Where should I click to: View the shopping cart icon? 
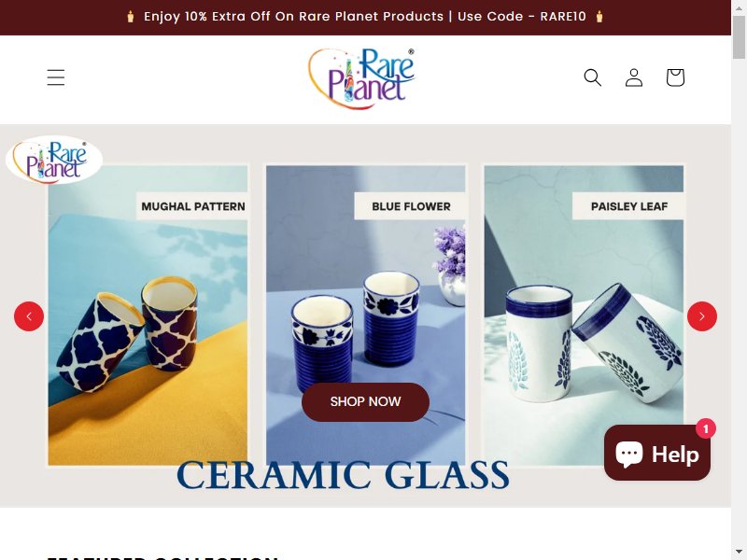pos(675,77)
